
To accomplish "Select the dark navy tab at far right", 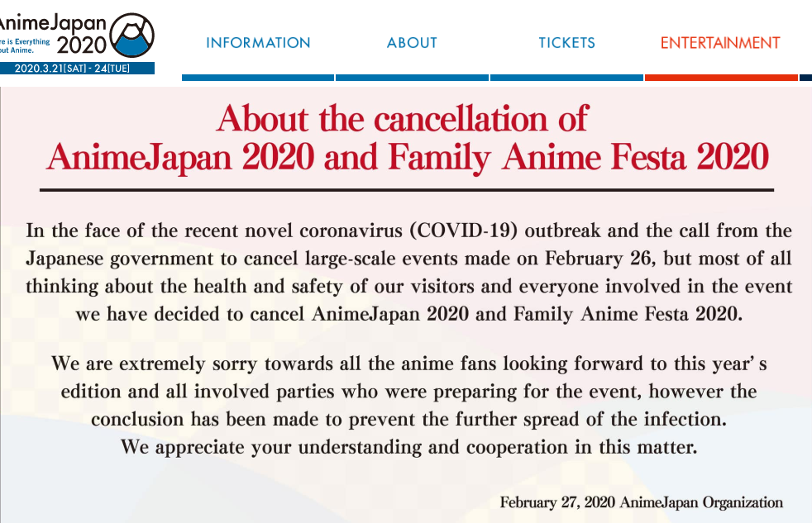I will click(805, 78).
